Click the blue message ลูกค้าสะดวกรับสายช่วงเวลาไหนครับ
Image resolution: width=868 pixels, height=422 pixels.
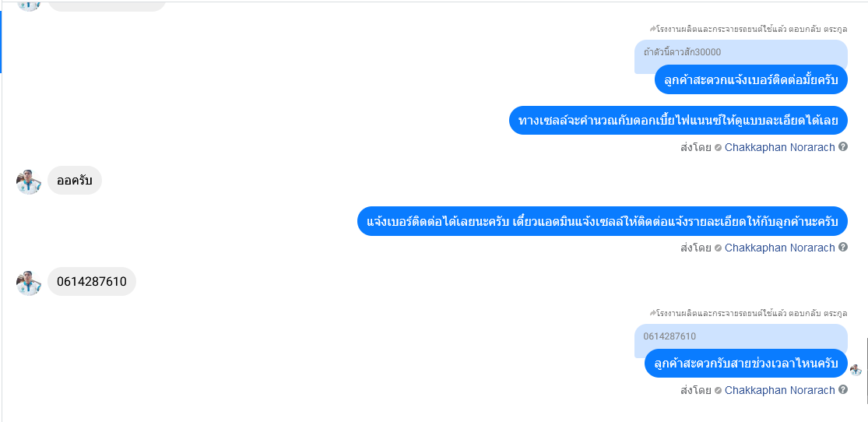tap(747, 364)
